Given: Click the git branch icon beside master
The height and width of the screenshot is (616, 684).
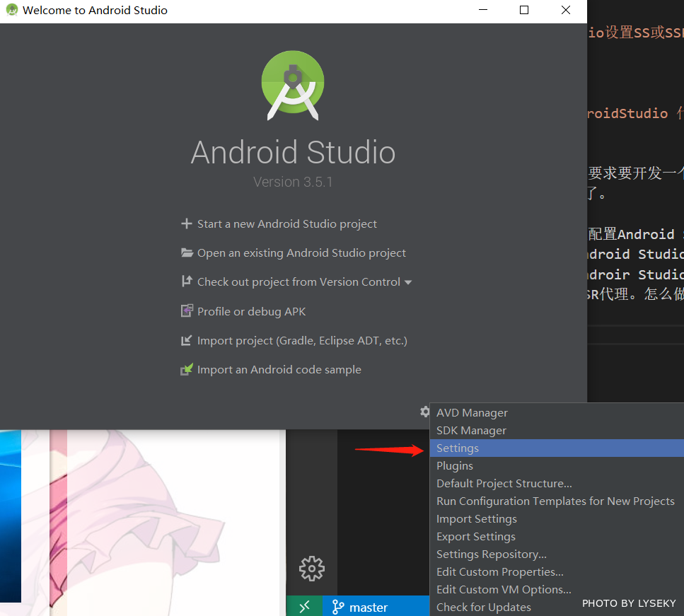Looking at the screenshot, I should tap(337, 607).
